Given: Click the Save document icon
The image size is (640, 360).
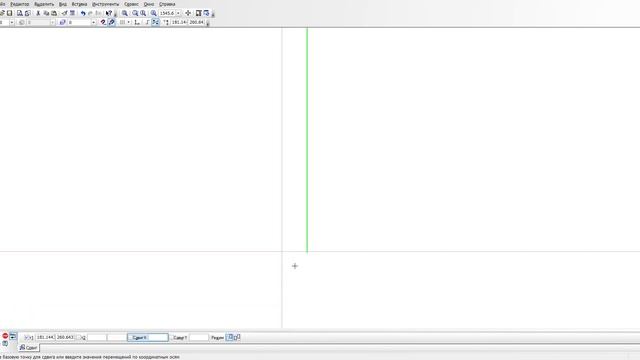Looking at the screenshot, I should point(9,13).
